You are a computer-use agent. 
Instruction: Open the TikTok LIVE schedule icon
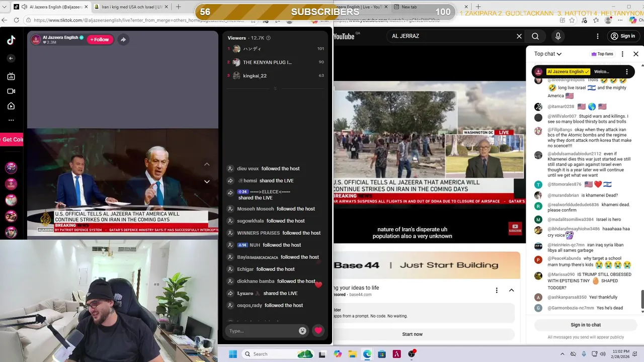pos(11,76)
